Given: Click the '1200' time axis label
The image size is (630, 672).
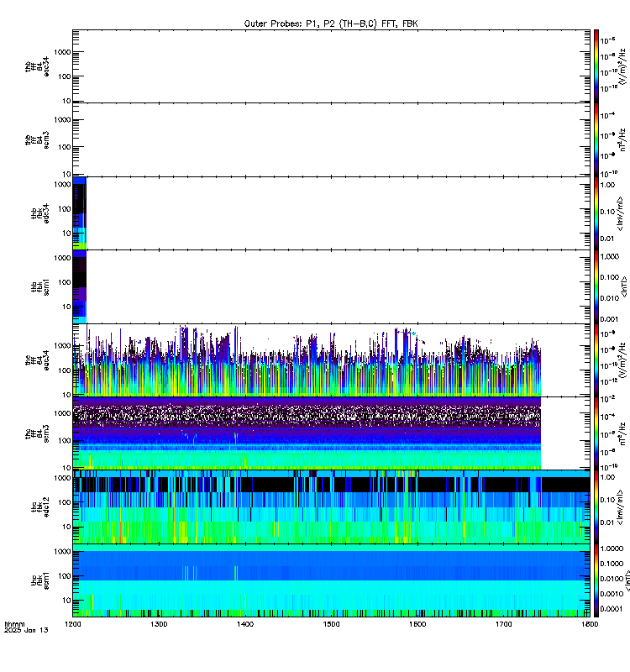Looking at the screenshot, I should [72, 624].
